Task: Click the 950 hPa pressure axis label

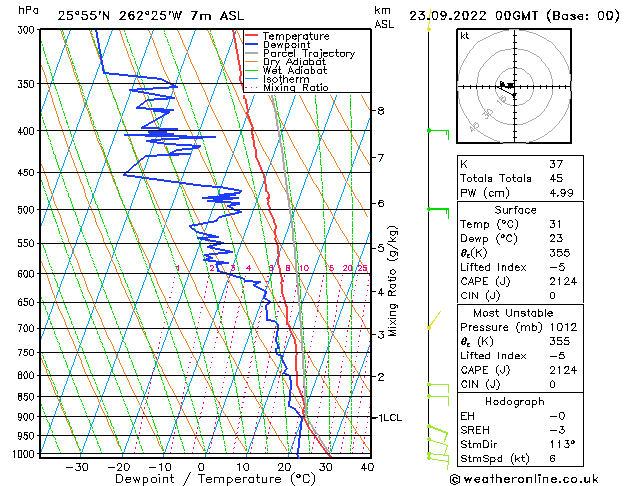Action: (x=28, y=436)
